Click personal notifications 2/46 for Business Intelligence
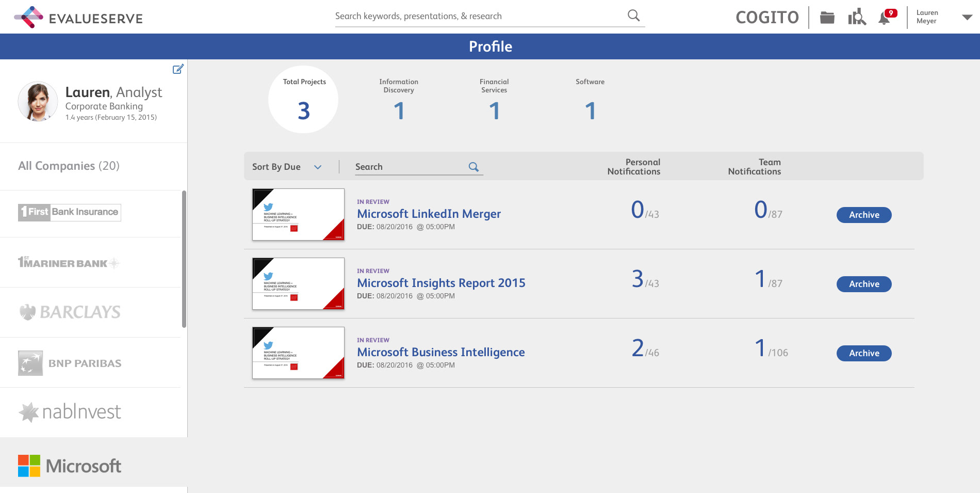980x493 pixels. coord(645,348)
